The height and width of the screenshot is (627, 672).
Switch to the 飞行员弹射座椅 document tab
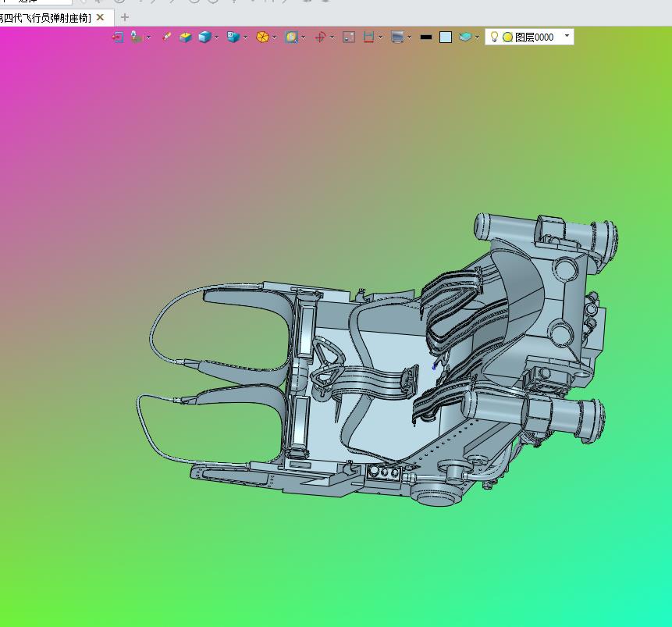pyautogui.click(x=45, y=18)
